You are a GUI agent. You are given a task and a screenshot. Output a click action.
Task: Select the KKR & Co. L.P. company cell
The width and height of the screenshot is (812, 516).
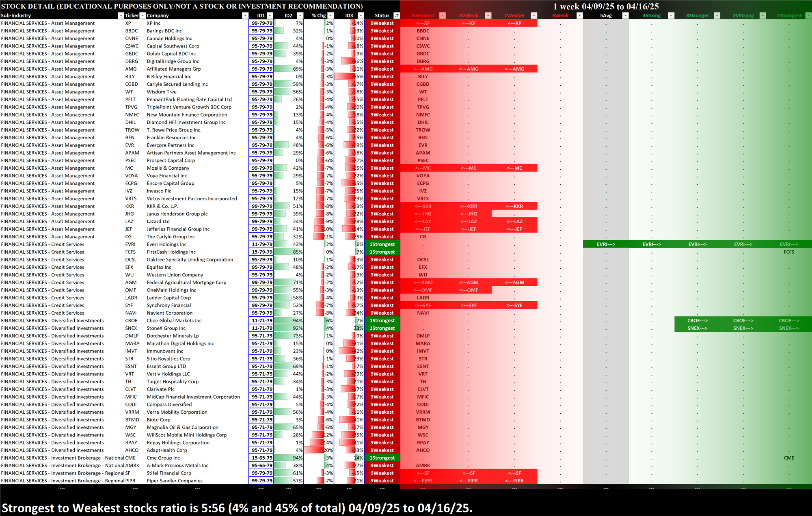[x=162, y=206]
